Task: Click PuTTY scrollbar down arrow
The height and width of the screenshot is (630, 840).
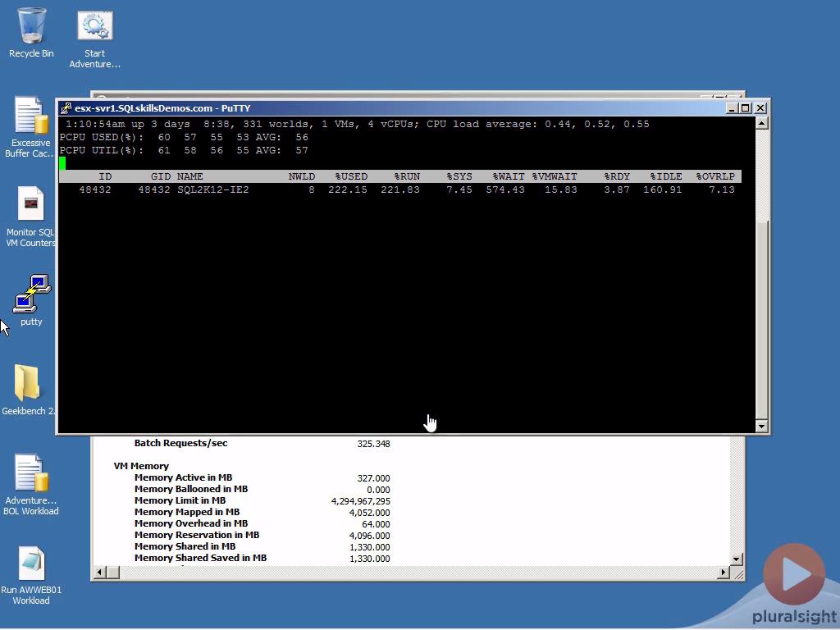Action: [762, 427]
